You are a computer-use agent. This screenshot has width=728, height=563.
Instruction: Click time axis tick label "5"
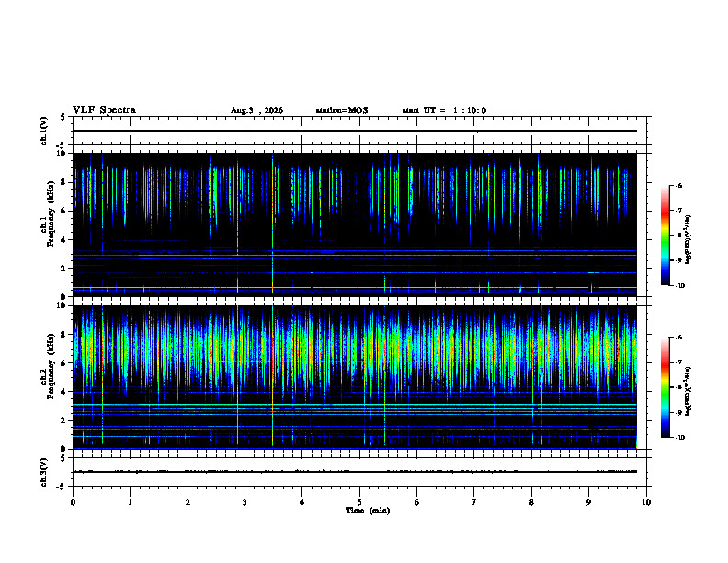[359, 502]
